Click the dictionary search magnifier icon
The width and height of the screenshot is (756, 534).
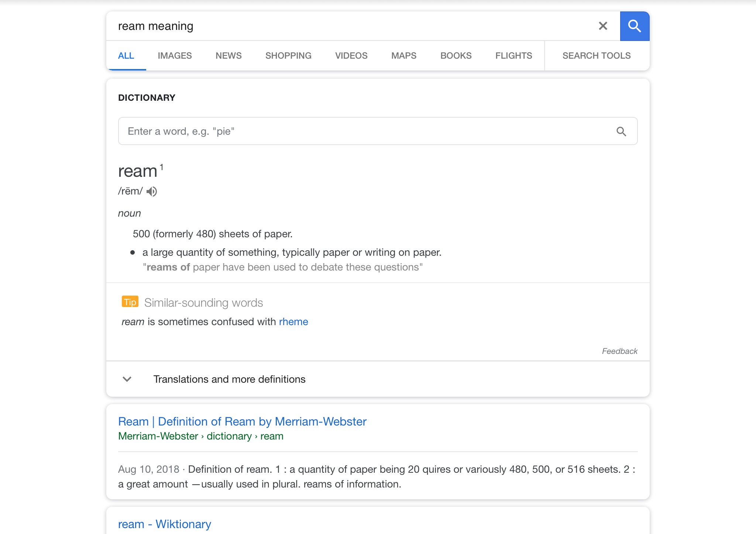621,131
